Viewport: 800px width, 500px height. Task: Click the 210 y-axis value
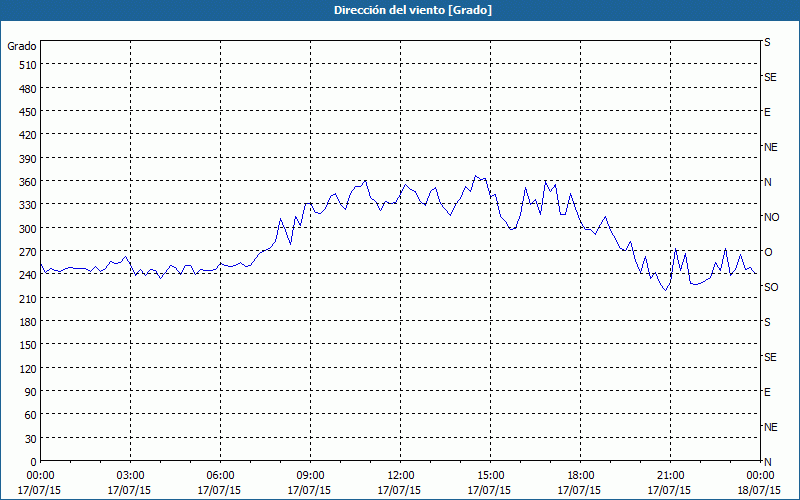29,298
